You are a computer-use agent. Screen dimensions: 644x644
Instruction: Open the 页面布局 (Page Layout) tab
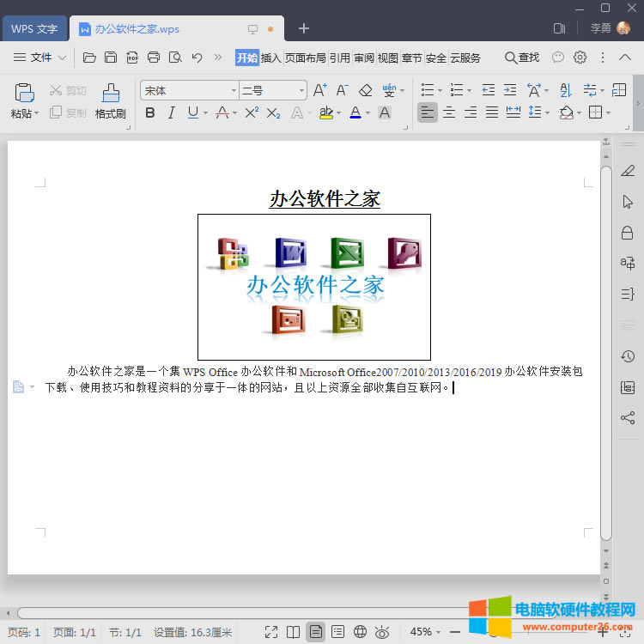click(x=305, y=58)
